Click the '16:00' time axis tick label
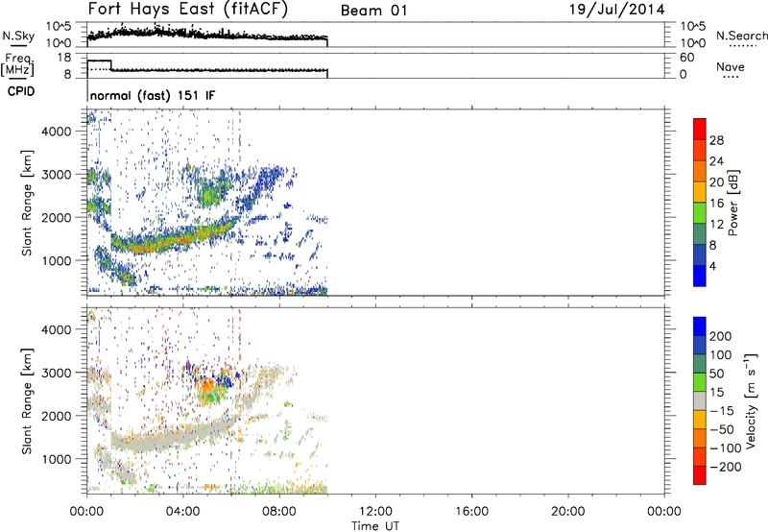The width and height of the screenshot is (768, 532). coord(471,512)
